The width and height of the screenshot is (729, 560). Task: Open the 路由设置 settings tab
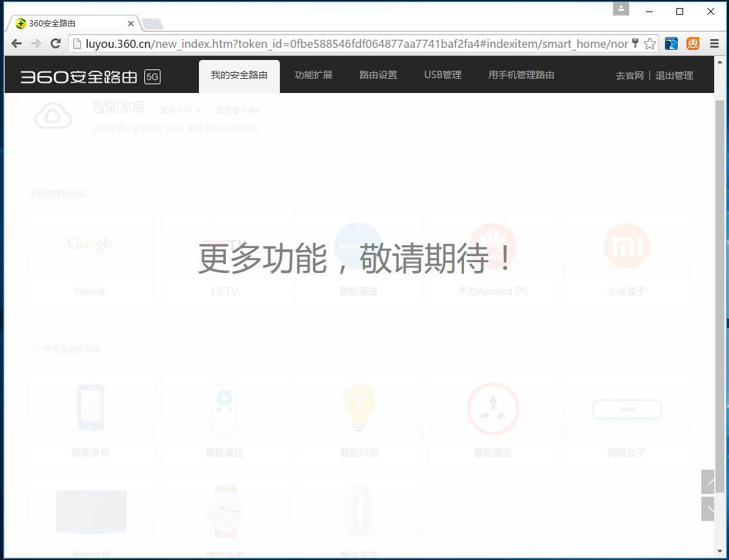tap(378, 75)
